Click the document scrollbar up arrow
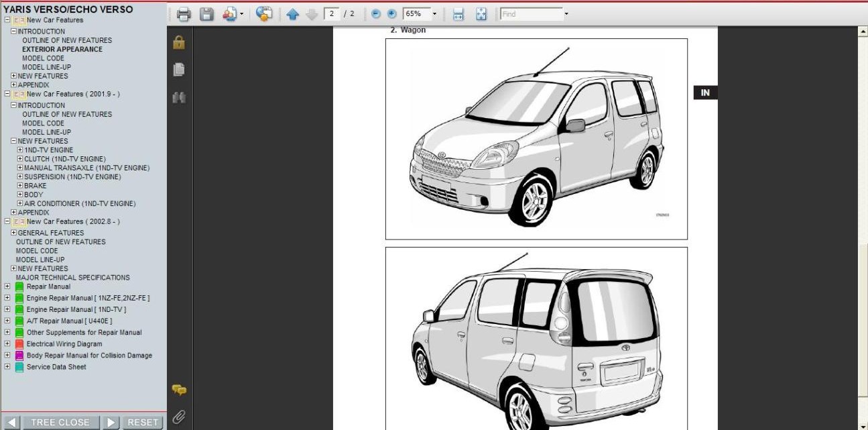The image size is (868, 430). coord(863,32)
